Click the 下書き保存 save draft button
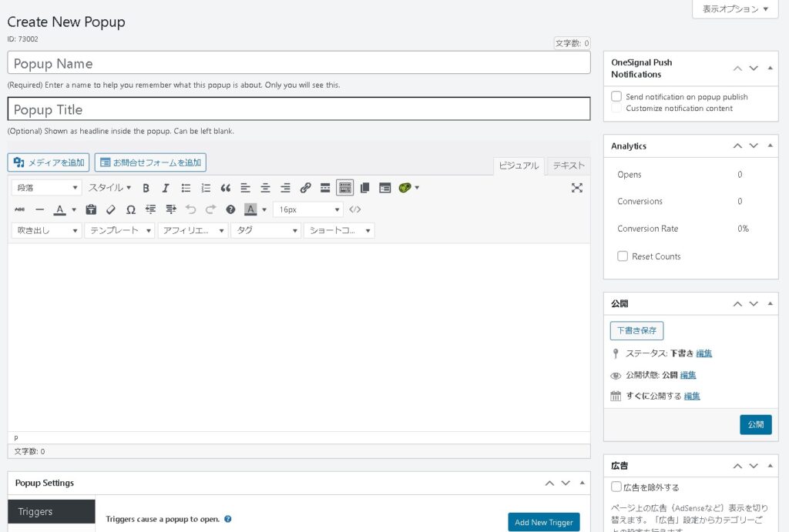The width and height of the screenshot is (789, 532). (636, 330)
